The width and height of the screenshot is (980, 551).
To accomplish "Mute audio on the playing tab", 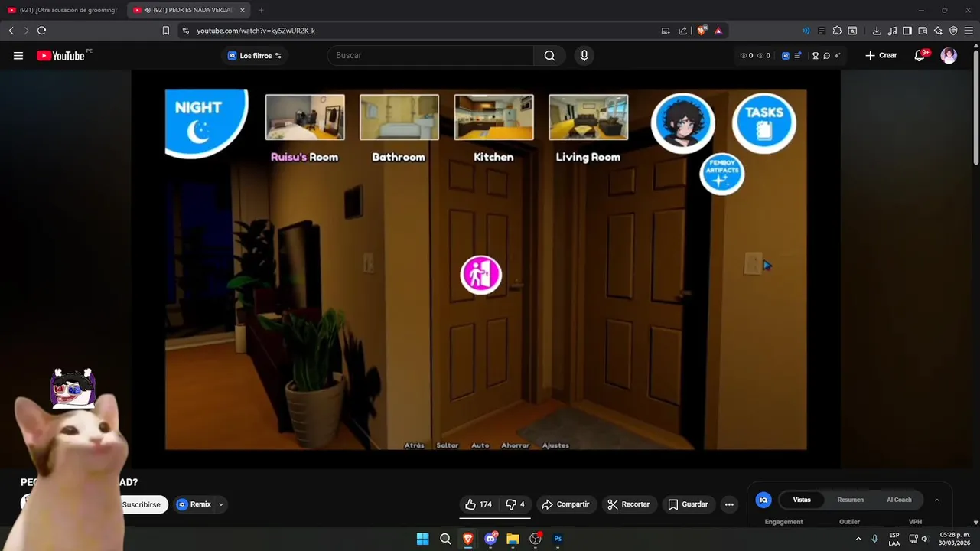I will 147,10.
